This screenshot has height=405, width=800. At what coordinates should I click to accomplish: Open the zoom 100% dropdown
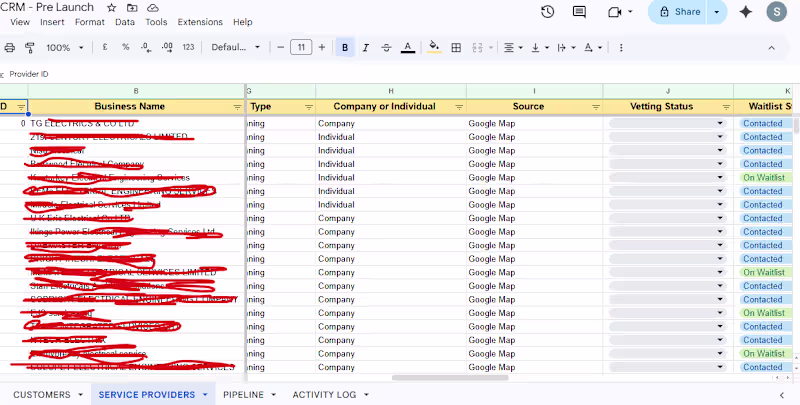pos(65,47)
